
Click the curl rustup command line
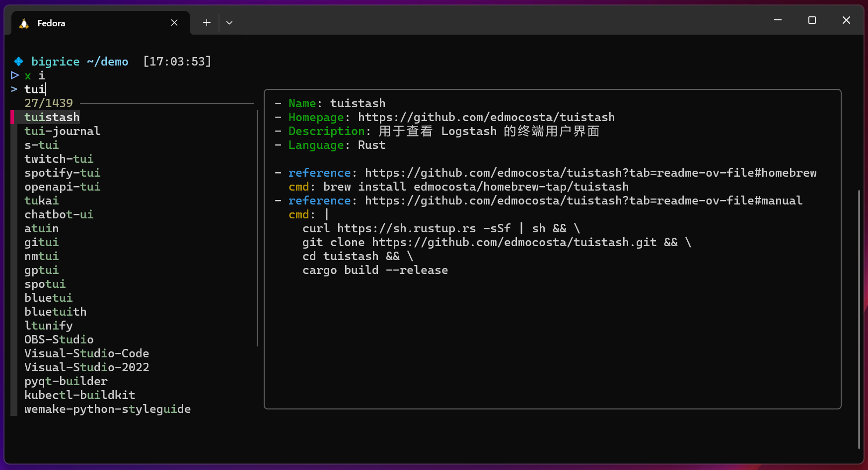(441, 228)
